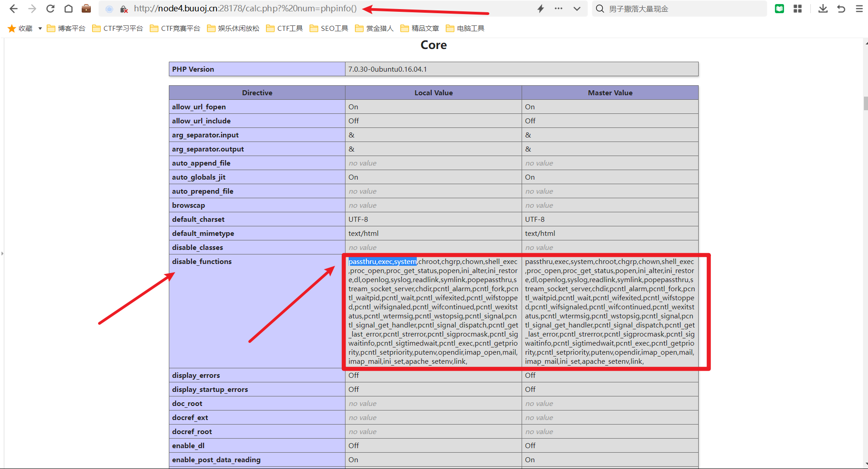Open the briefcase toolbox icon

tap(86, 9)
